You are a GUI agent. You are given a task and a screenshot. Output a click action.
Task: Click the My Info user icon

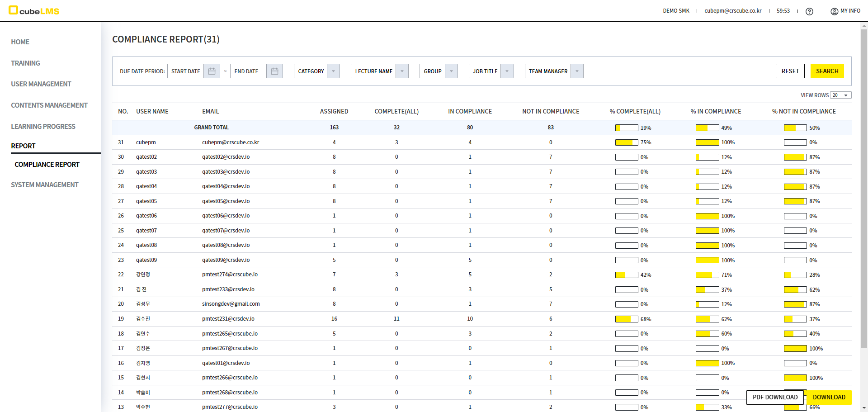coord(834,11)
